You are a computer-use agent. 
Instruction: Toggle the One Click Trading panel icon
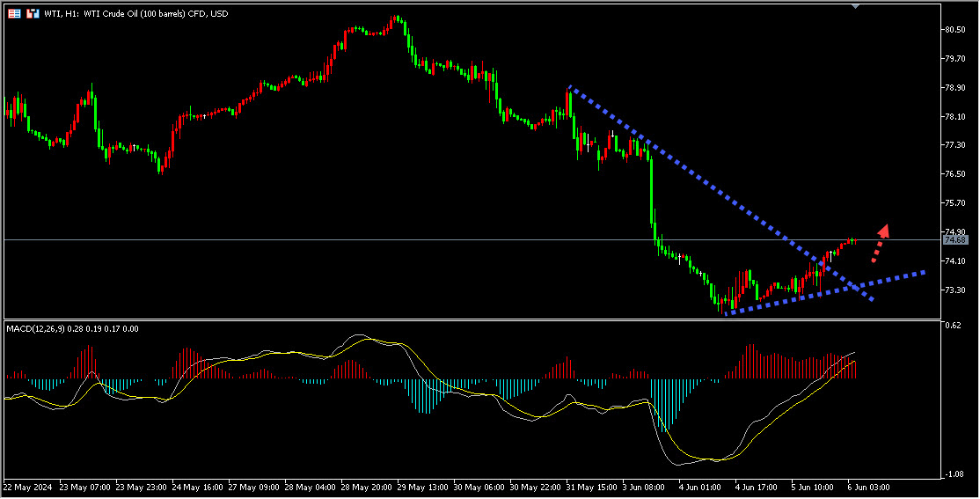33,13
